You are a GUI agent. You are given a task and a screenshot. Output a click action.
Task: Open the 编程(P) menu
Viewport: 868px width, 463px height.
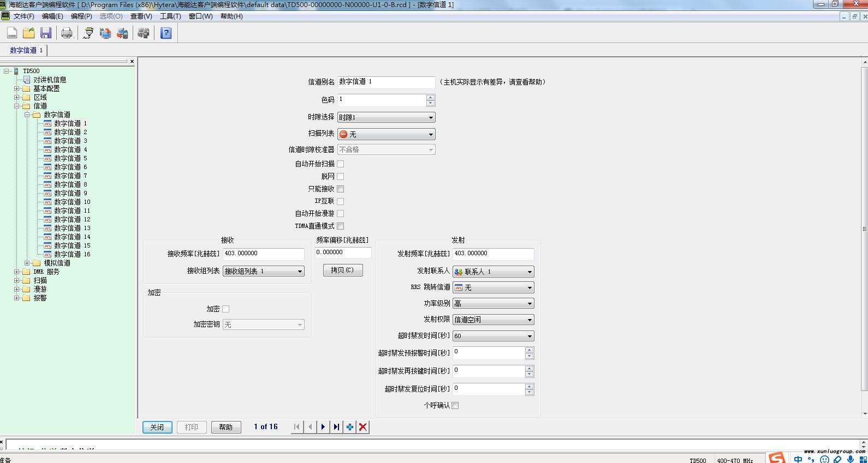pos(81,16)
